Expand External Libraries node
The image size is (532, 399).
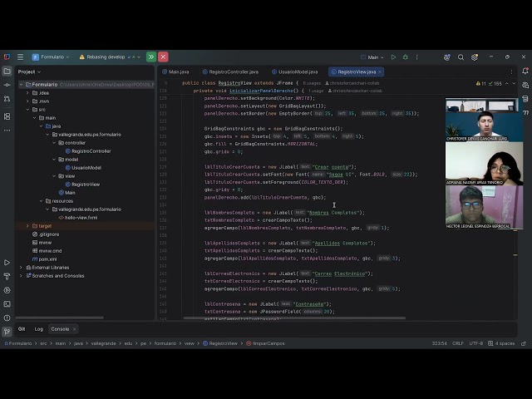21,268
